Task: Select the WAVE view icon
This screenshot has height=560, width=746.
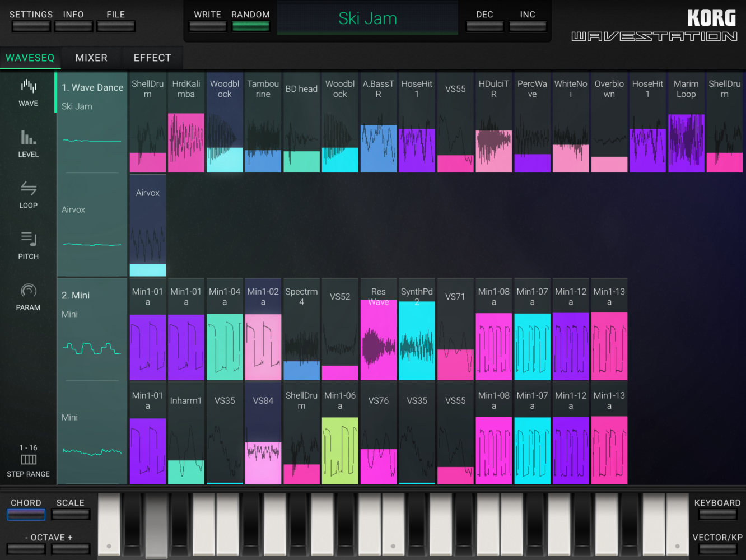Action: pos(28,92)
